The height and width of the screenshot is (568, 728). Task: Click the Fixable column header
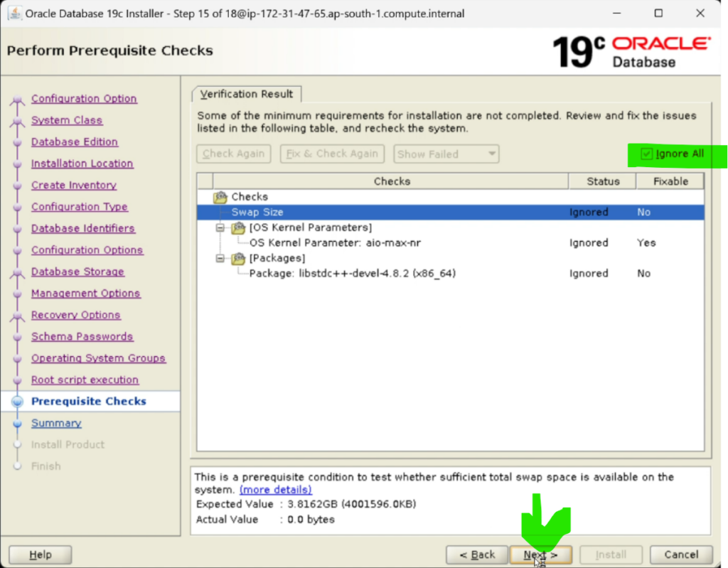pyautogui.click(x=670, y=181)
